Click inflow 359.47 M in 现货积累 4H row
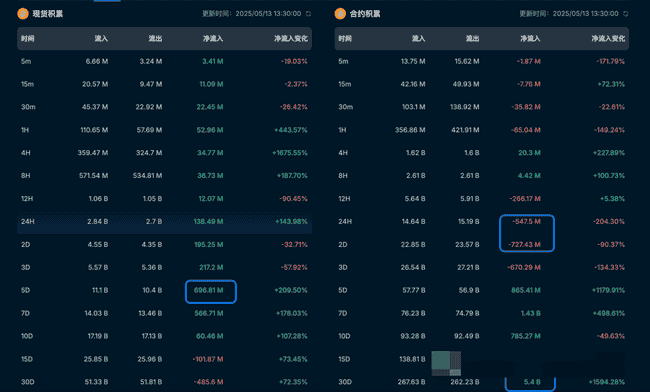This screenshot has height=392, width=650. pos(93,153)
